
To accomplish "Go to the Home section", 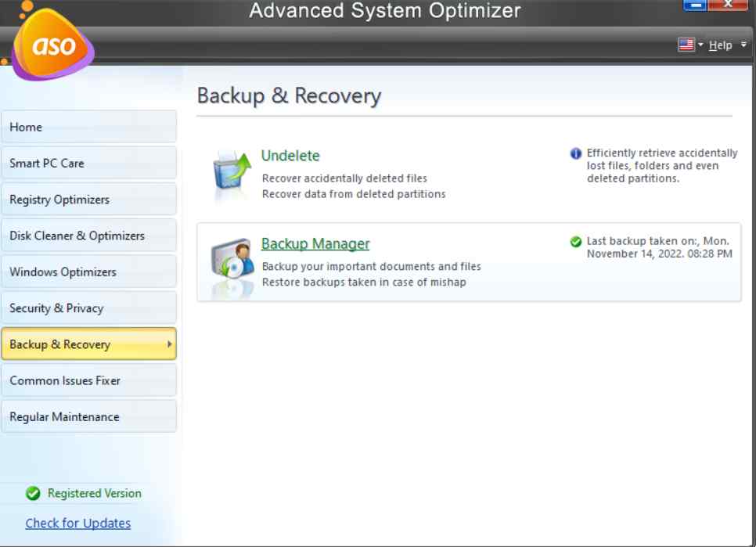I will click(x=88, y=127).
